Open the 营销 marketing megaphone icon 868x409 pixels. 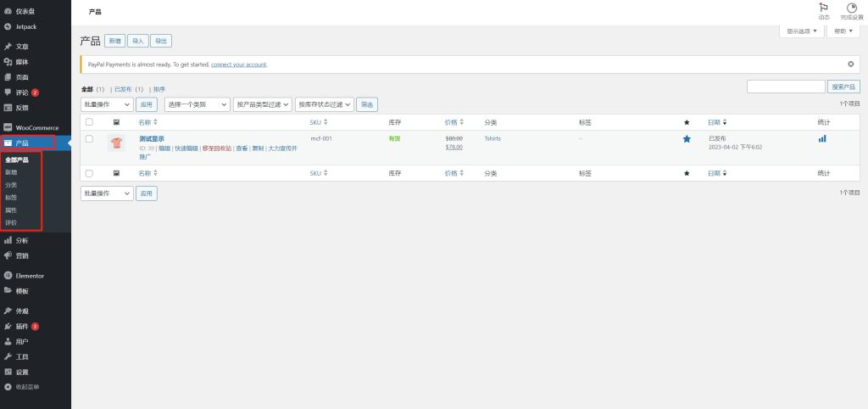click(8, 255)
